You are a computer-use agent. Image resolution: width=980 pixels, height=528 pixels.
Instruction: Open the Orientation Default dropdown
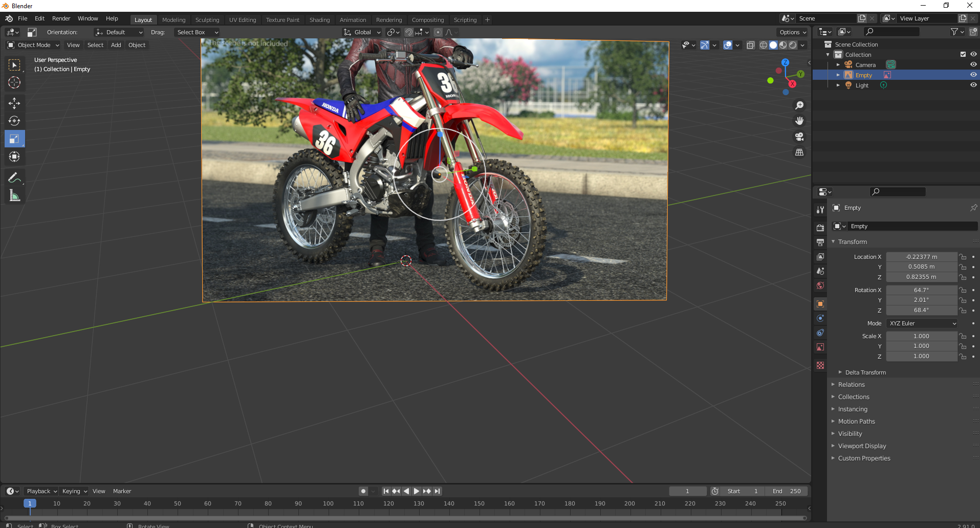119,32
